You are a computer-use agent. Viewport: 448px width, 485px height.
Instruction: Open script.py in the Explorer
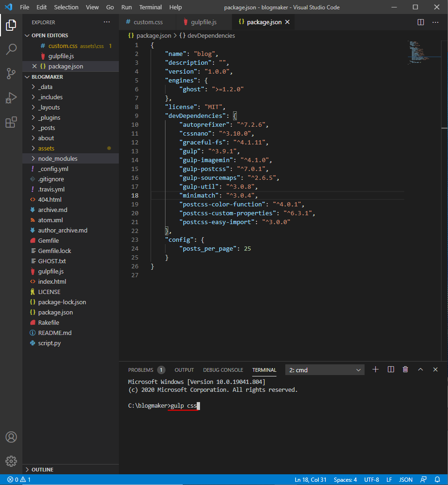70,343
